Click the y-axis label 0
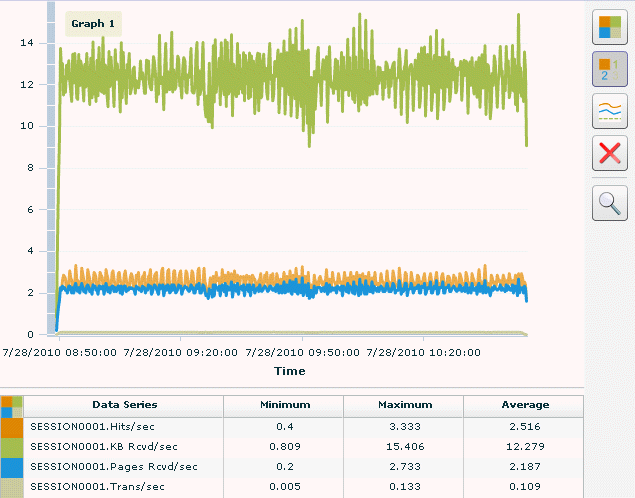Screen dimensions: 635x498 point(30,335)
